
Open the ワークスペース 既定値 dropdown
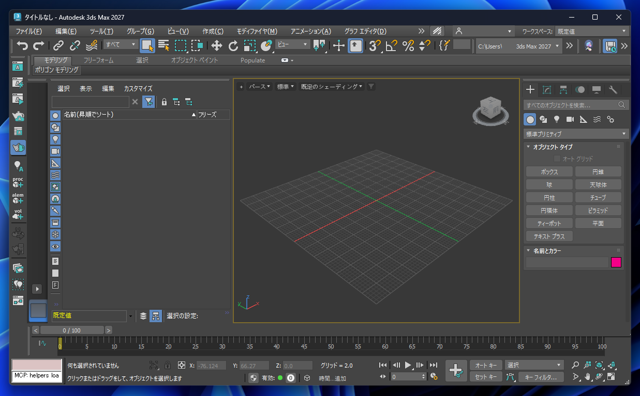tap(591, 31)
